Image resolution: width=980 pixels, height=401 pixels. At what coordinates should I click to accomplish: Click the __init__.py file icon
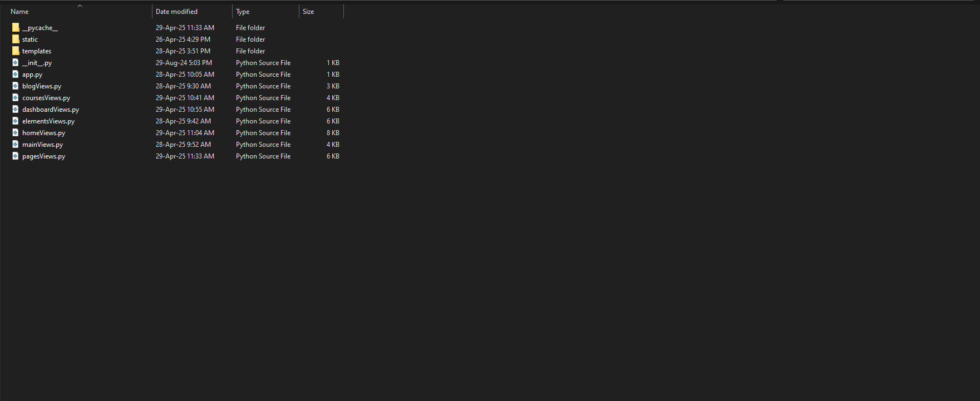pyautogui.click(x=16, y=63)
